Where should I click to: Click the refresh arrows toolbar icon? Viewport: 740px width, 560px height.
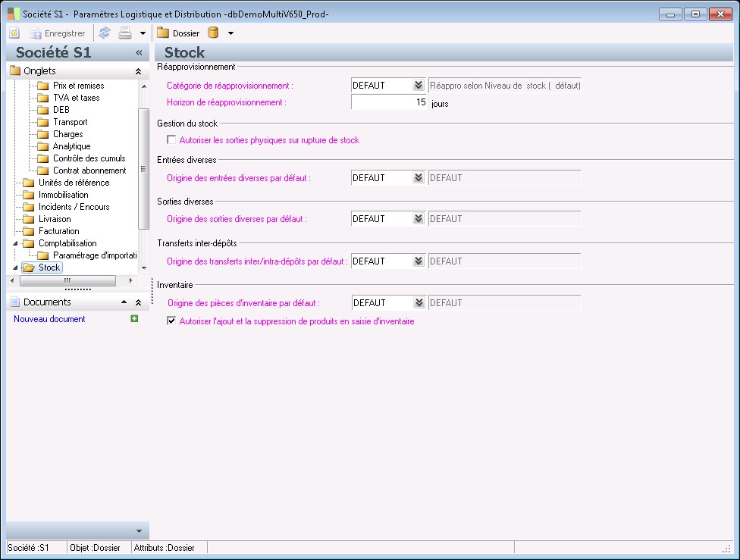105,33
